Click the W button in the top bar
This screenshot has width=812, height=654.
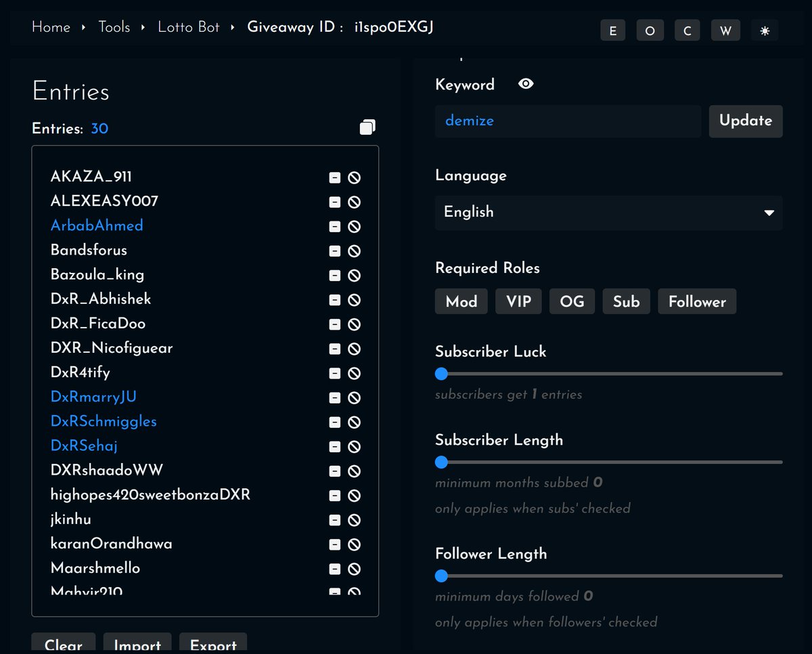(725, 30)
